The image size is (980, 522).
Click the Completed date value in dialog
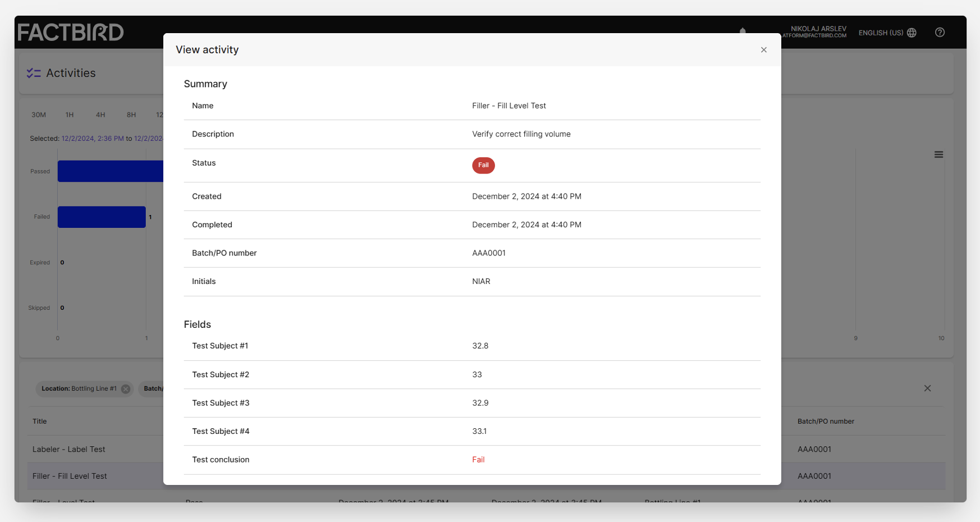(x=526, y=225)
